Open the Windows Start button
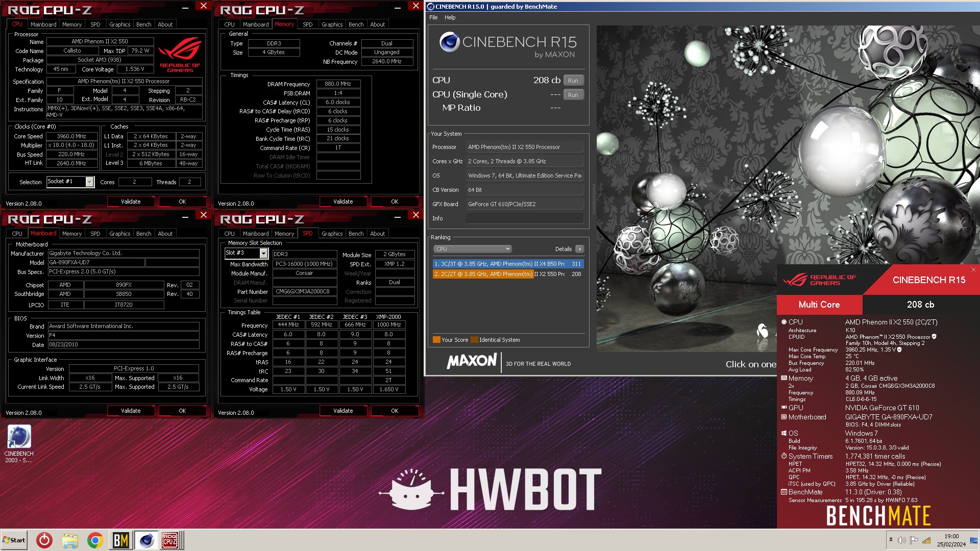The width and height of the screenshot is (980, 551). point(14,540)
